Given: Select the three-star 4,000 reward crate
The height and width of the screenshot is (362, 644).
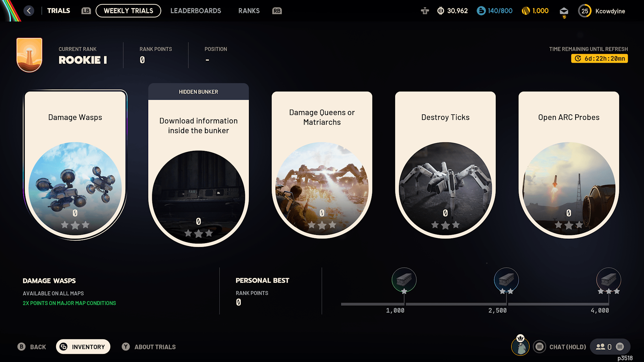Looking at the screenshot, I should pyautogui.click(x=609, y=280).
